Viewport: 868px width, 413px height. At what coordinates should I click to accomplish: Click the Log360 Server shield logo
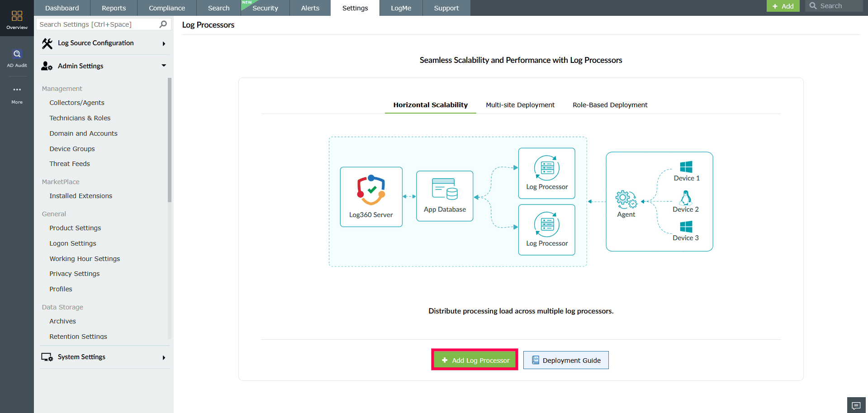[371, 190]
